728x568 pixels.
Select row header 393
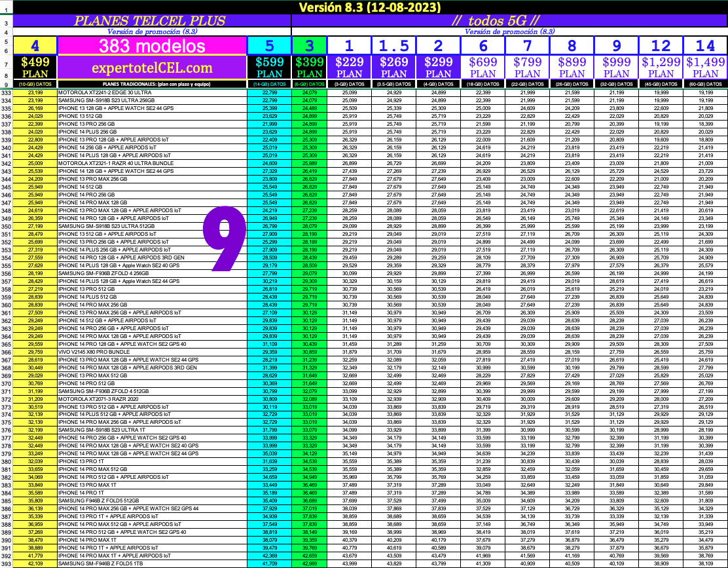click(x=7, y=564)
